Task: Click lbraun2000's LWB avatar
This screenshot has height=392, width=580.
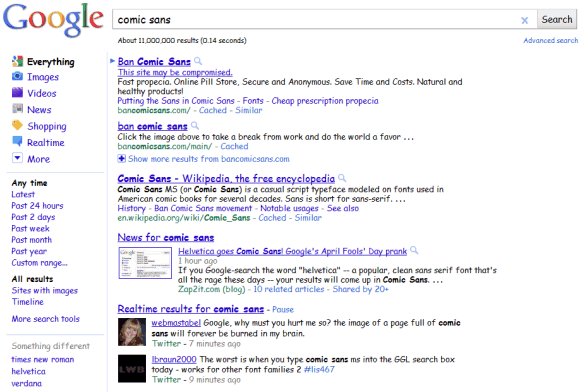Action: click(x=132, y=368)
